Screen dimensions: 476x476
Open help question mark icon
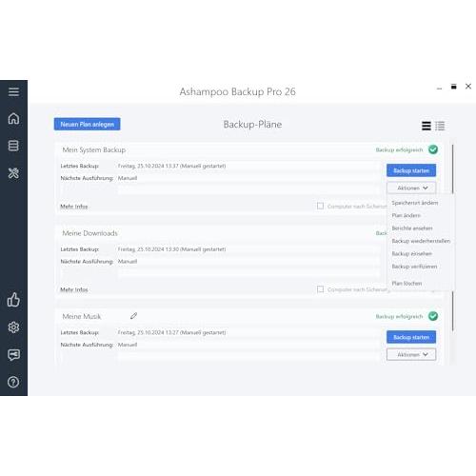tap(13, 382)
